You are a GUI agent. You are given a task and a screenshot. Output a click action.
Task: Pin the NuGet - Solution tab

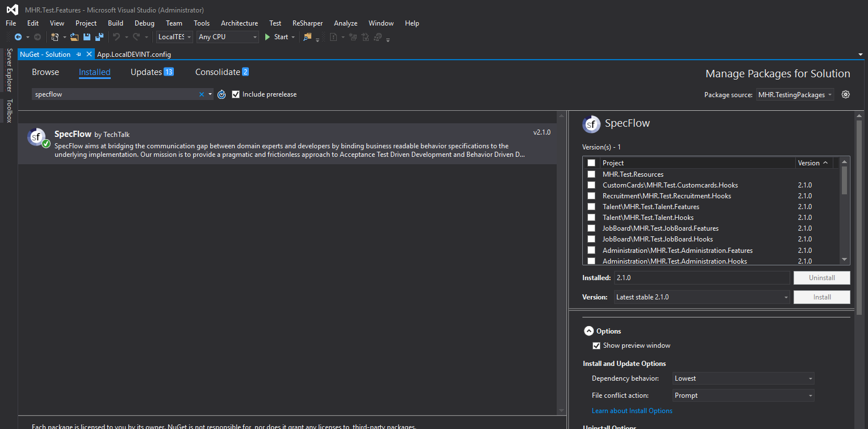click(79, 55)
